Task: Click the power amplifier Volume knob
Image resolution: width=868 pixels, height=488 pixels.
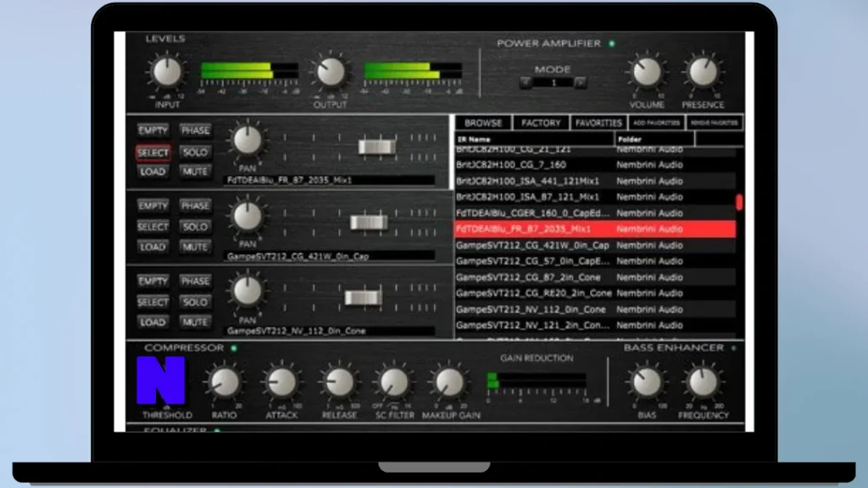Action: 646,72
